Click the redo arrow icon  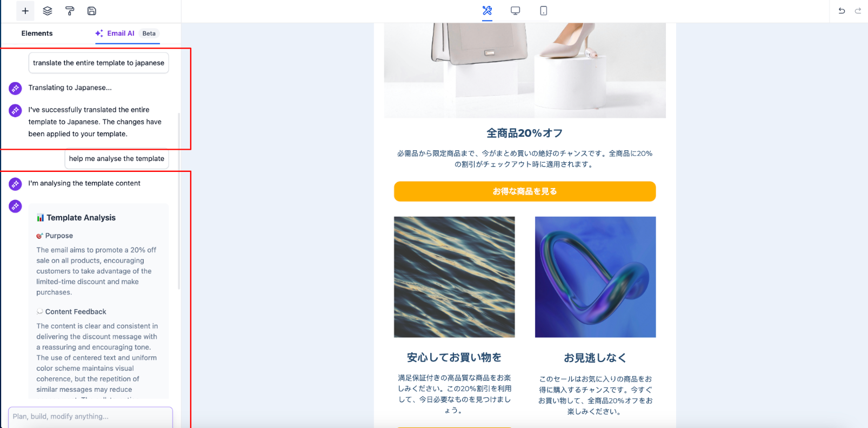click(x=858, y=11)
